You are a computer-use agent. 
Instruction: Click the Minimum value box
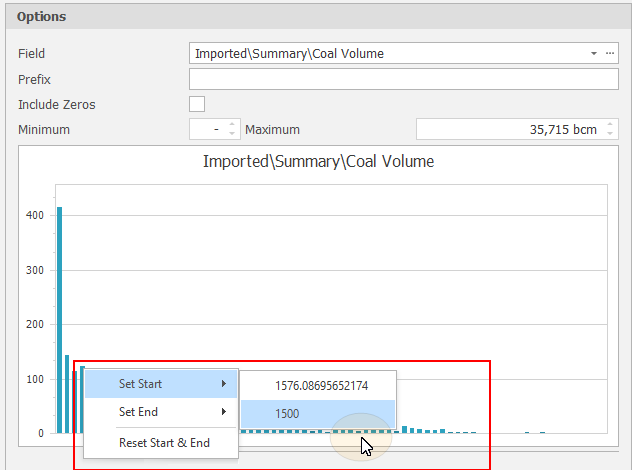tap(209, 130)
